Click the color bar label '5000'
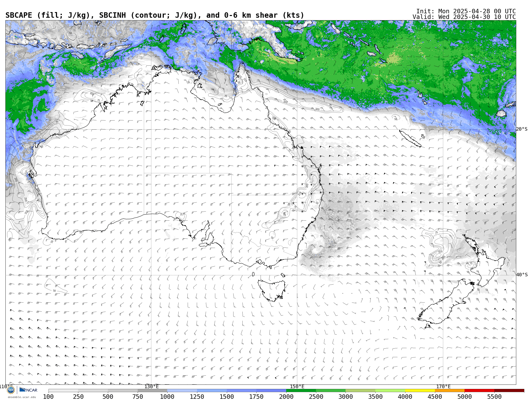Image resolution: width=532 pixels, height=400 pixels. click(465, 397)
